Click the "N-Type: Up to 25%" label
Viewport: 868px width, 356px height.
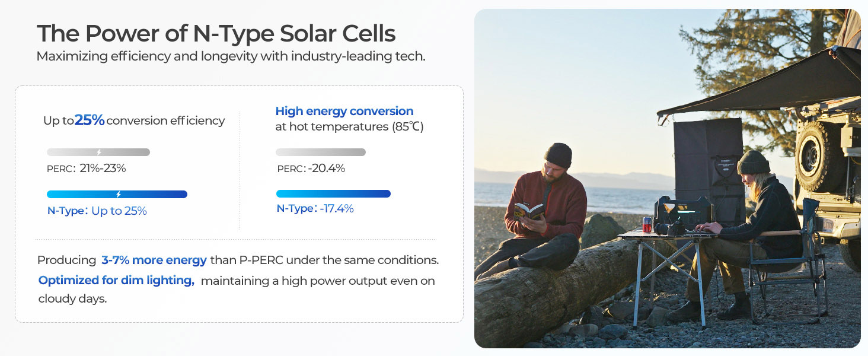[x=97, y=211]
